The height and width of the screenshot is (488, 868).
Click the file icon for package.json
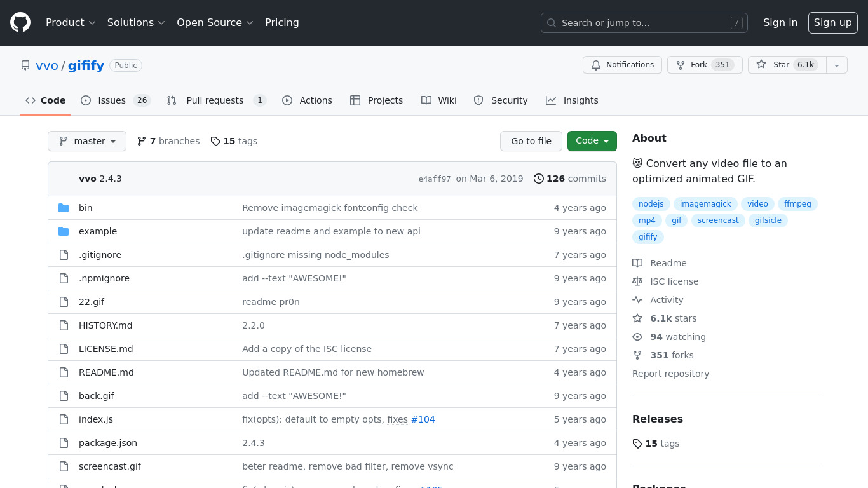[x=64, y=443]
